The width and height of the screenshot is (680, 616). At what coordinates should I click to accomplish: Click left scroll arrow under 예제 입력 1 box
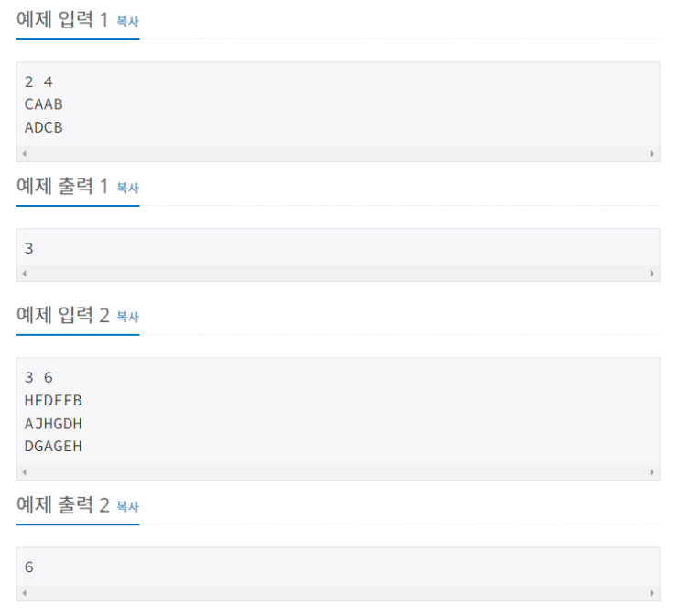tap(24, 154)
